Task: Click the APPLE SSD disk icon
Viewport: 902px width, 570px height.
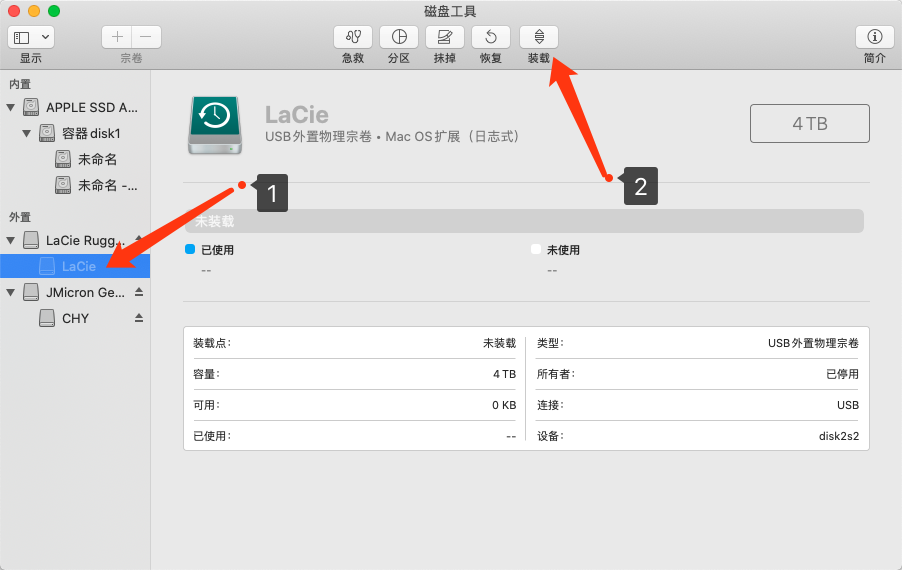Action: pos(31,107)
